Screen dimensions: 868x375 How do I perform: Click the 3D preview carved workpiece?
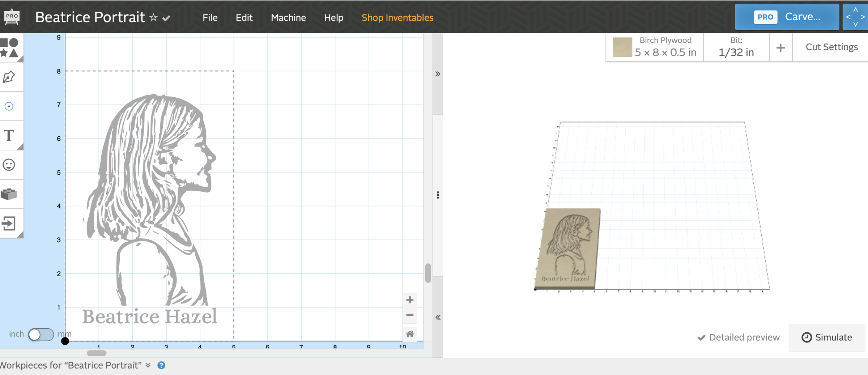pyautogui.click(x=568, y=248)
